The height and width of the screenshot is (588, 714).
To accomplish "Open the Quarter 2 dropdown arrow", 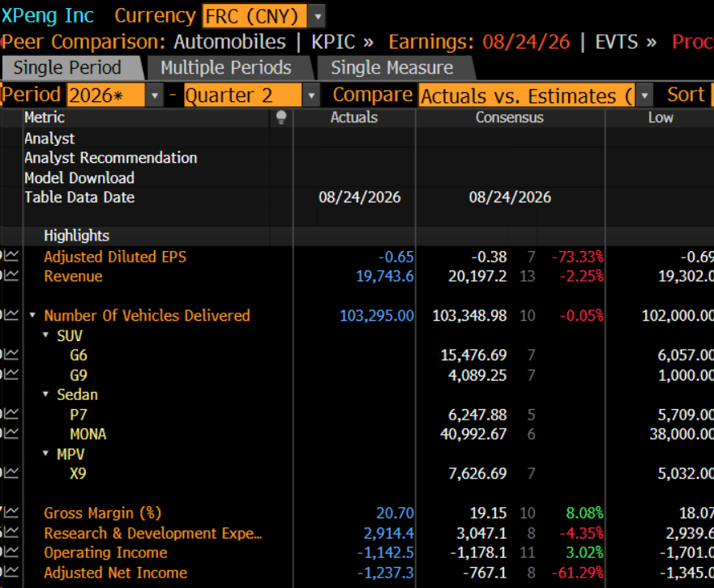I will click(312, 96).
